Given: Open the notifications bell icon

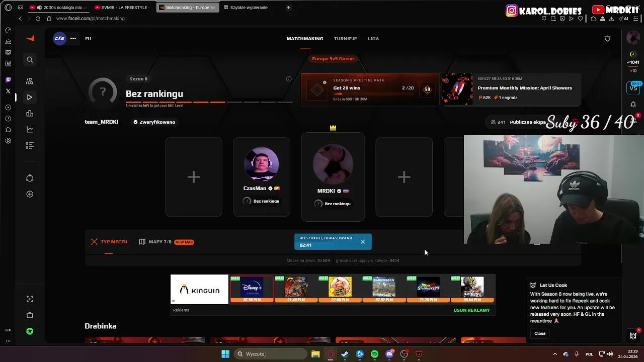Looking at the screenshot, I should (633, 105).
